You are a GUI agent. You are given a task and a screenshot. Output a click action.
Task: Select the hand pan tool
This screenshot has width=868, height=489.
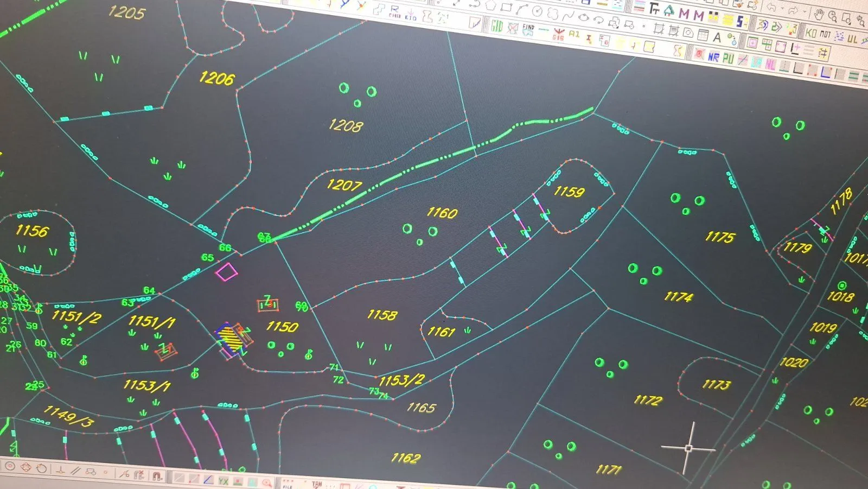point(818,15)
